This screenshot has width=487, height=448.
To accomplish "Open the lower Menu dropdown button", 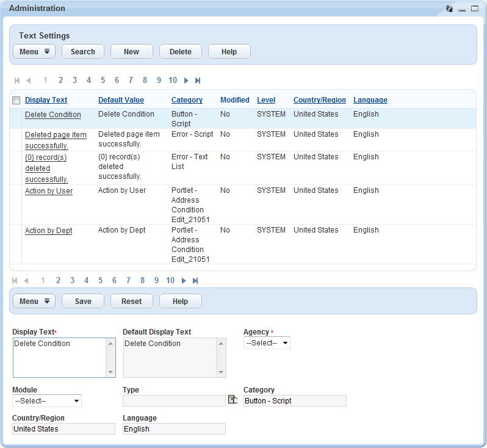I will (34, 302).
